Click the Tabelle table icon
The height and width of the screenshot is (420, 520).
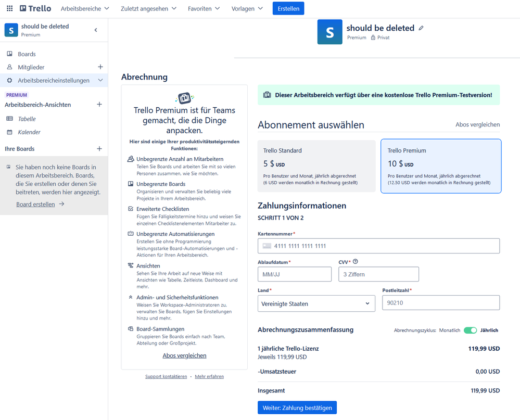click(x=9, y=119)
